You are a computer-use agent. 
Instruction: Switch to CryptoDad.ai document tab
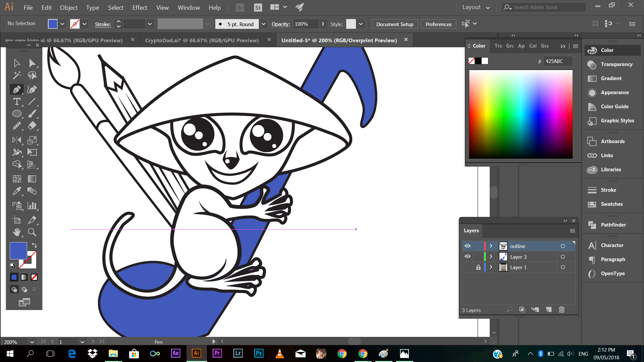[202, 40]
